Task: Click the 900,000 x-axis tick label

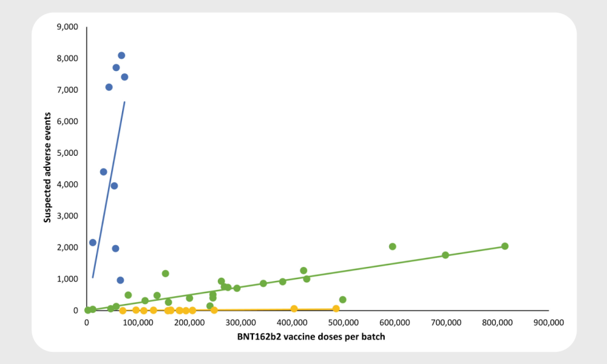Action: tap(548, 323)
